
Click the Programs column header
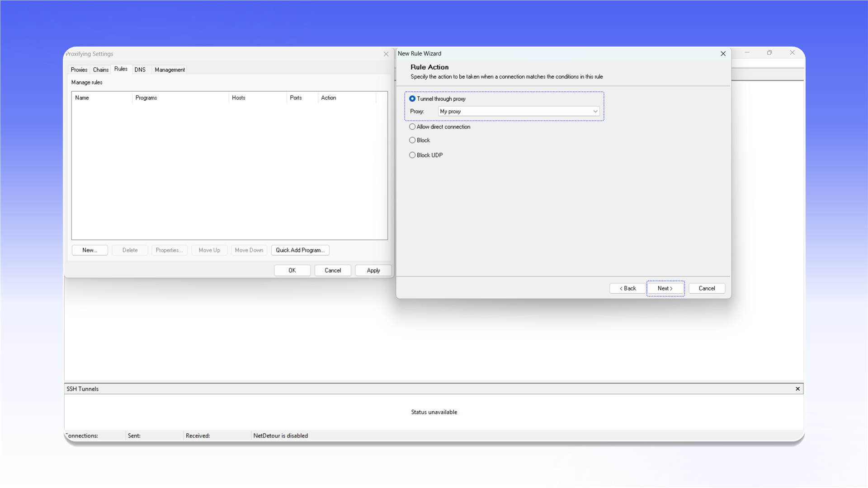pyautogui.click(x=180, y=98)
